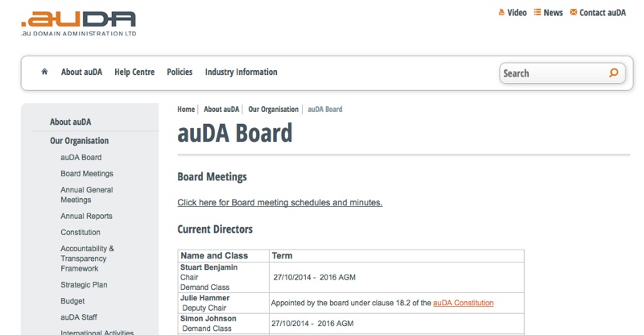Image resolution: width=644 pixels, height=335 pixels.
Task: Go to Home in breadcrumb
Action: pos(186,110)
